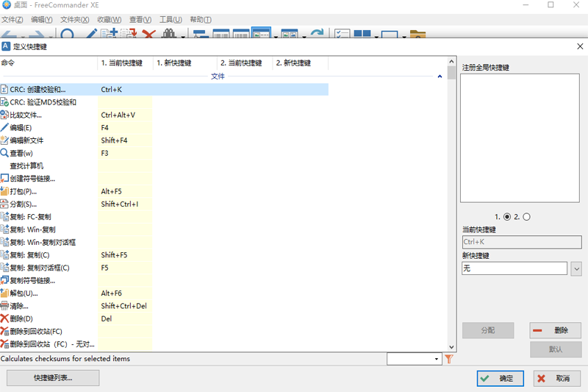Viewport: 588px width, 392px height.
Task: Open the 查看(V) menu
Action: [x=140, y=19]
